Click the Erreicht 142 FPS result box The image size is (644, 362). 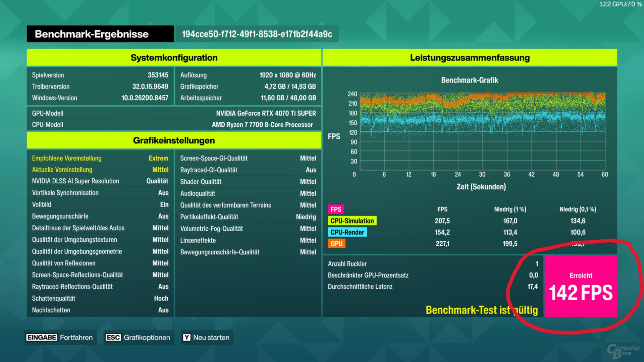point(581,286)
